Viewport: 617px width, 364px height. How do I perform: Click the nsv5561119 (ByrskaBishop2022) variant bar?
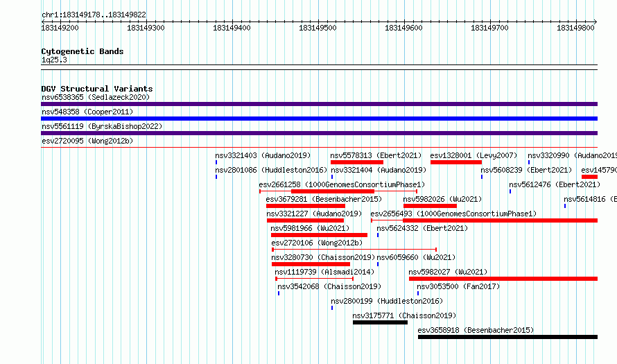(319, 133)
